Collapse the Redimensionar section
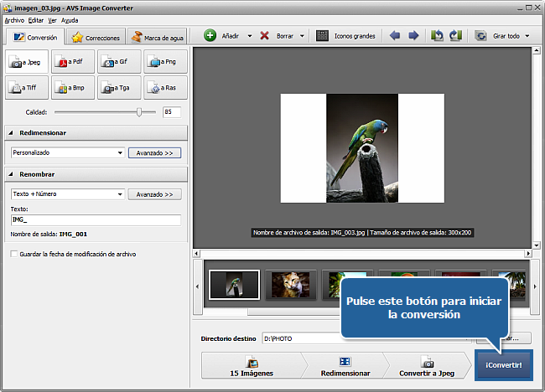 point(12,132)
